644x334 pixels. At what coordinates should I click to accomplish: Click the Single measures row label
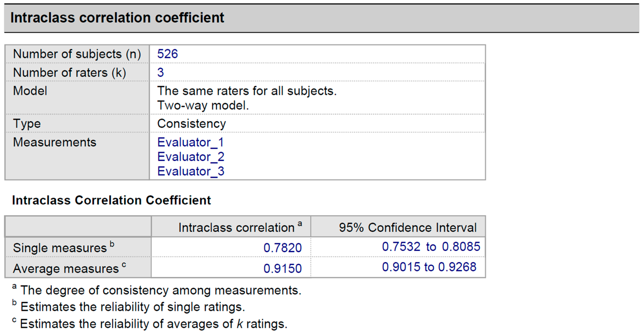tap(60, 248)
